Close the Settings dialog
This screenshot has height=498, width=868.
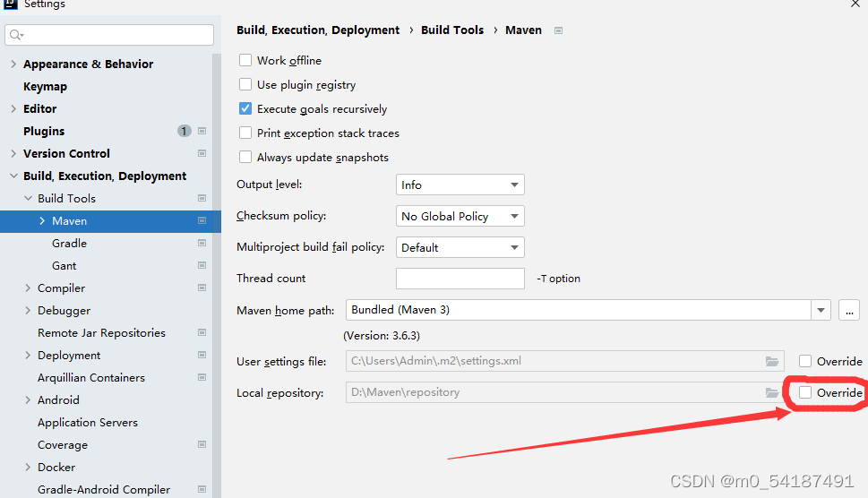coord(855,4)
